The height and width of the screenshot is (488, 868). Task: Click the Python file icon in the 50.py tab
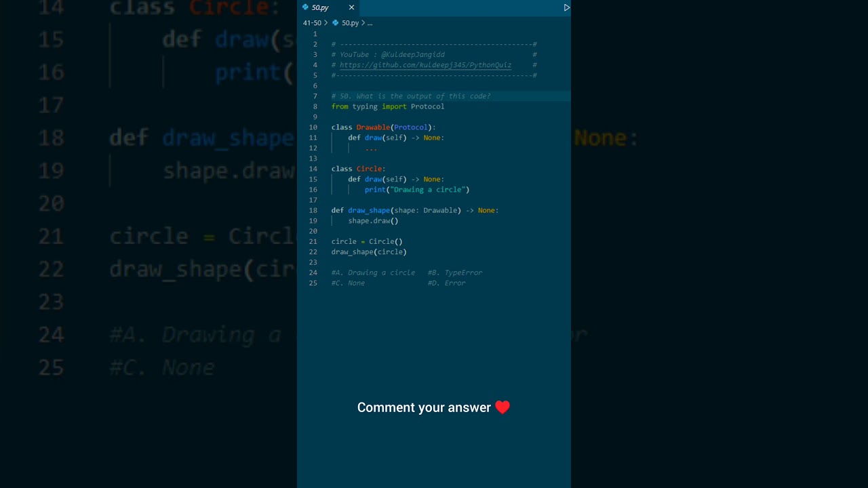pos(306,7)
